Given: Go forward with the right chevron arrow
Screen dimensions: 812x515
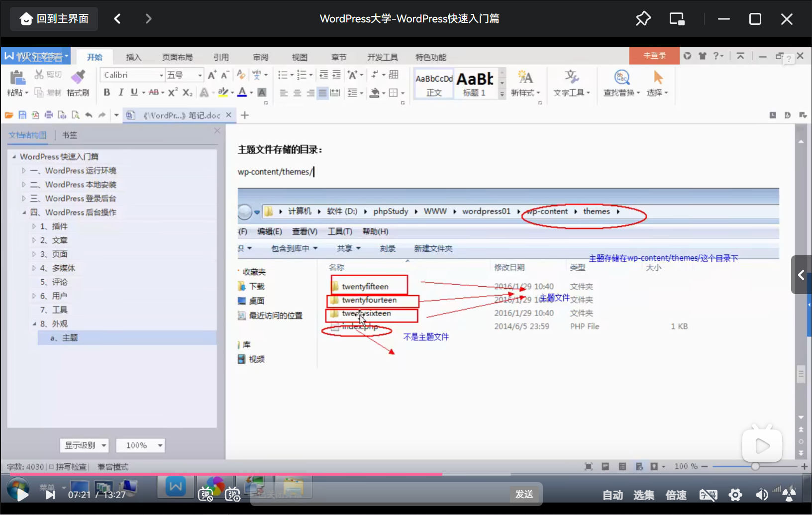Looking at the screenshot, I should (148, 19).
